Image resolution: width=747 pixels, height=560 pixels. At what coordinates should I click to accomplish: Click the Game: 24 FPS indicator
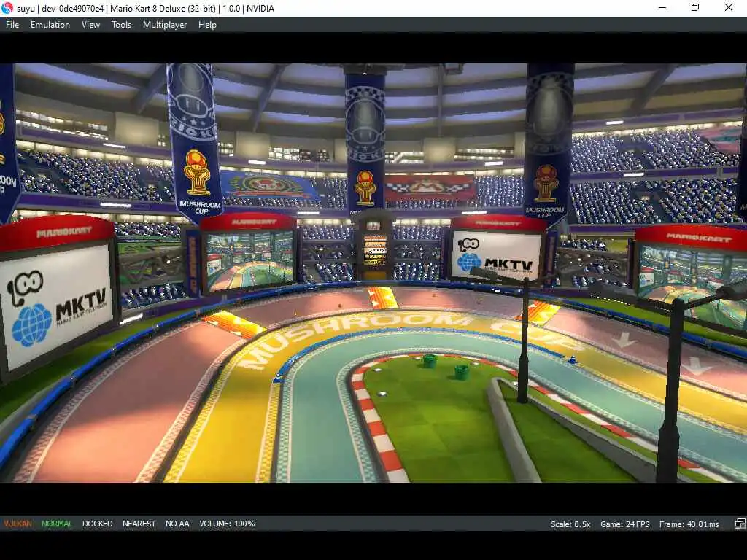click(624, 524)
